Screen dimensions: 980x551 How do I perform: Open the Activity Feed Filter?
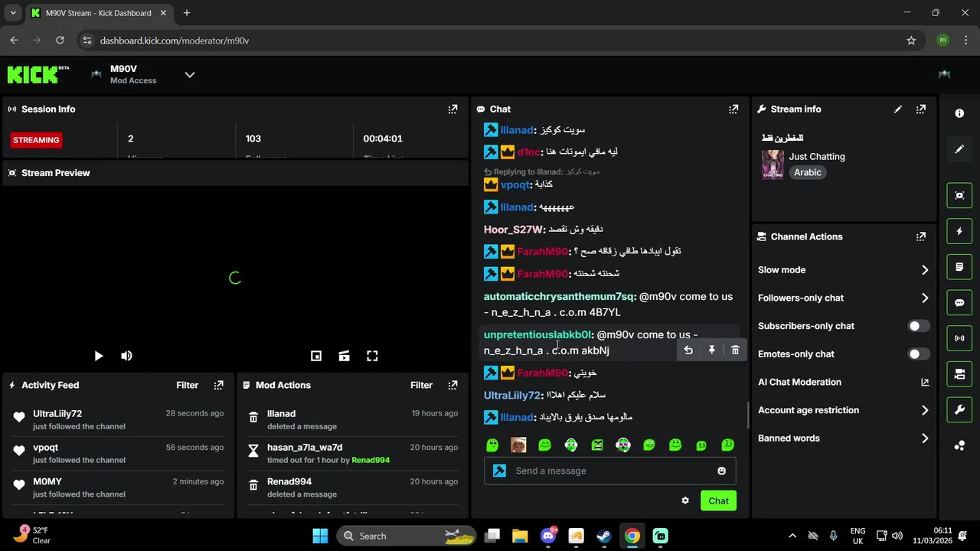point(187,386)
